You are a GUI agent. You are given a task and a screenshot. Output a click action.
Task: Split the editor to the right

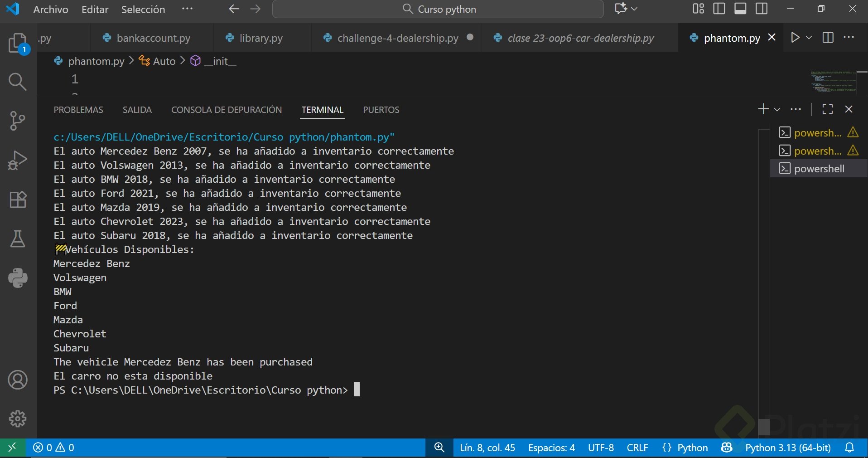click(828, 38)
